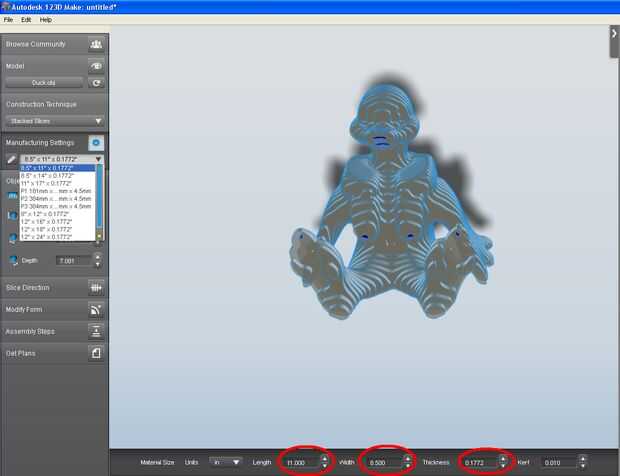Viewport: 620px width, 476px height.
Task: Decrease Thickness with down arrow
Action: (x=503, y=466)
